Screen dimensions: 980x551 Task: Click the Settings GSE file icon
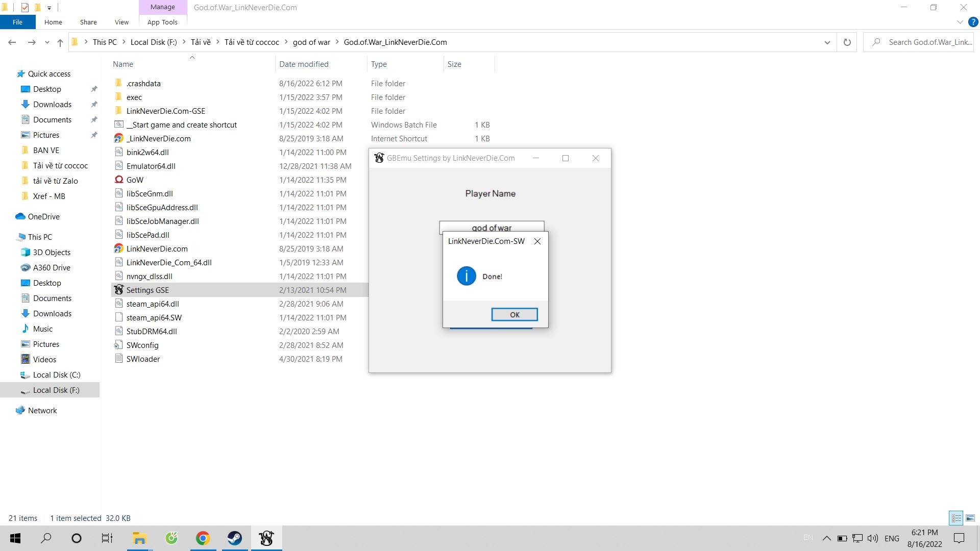[119, 290]
